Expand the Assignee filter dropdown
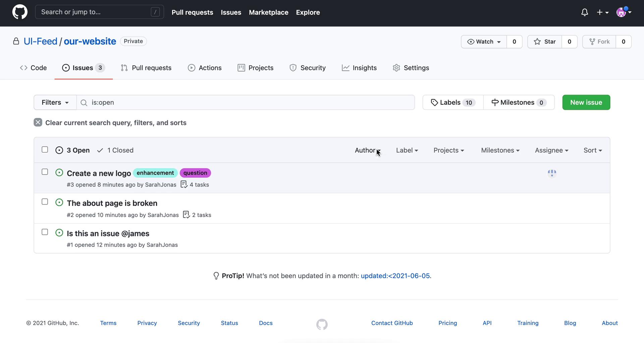This screenshot has height=343, width=644. 551,150
